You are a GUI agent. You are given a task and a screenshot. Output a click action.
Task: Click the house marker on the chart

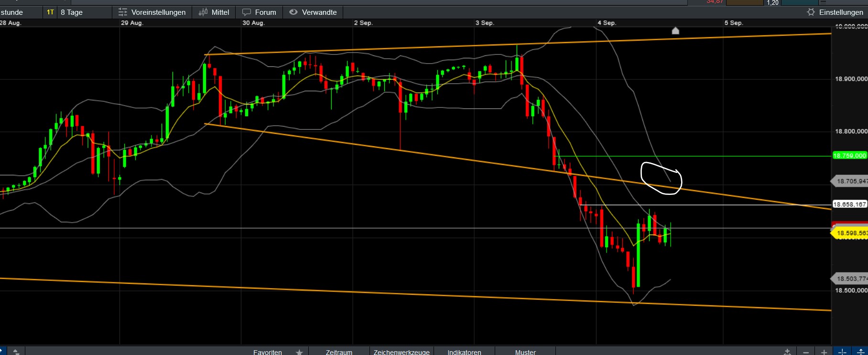675,31
